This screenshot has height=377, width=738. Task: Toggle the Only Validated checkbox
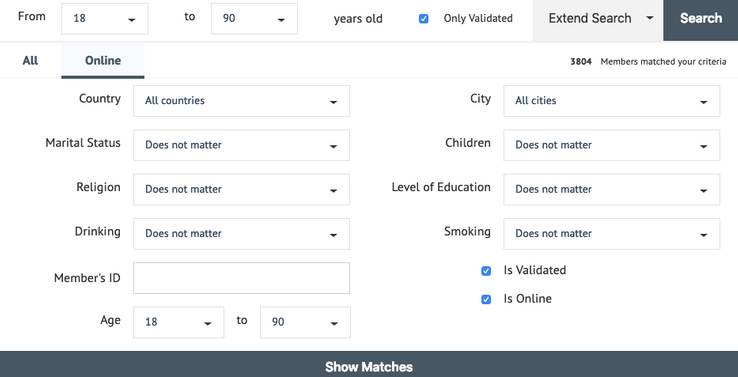[x=424, y=19]
